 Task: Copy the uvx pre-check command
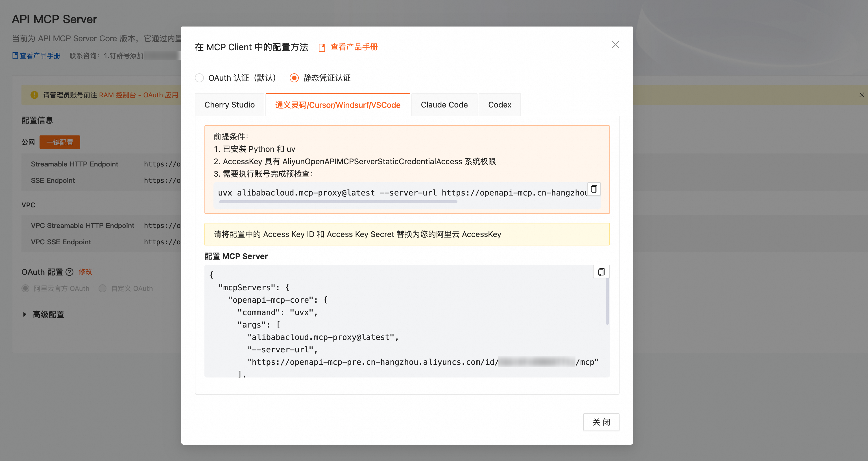[x=594, y=189]
